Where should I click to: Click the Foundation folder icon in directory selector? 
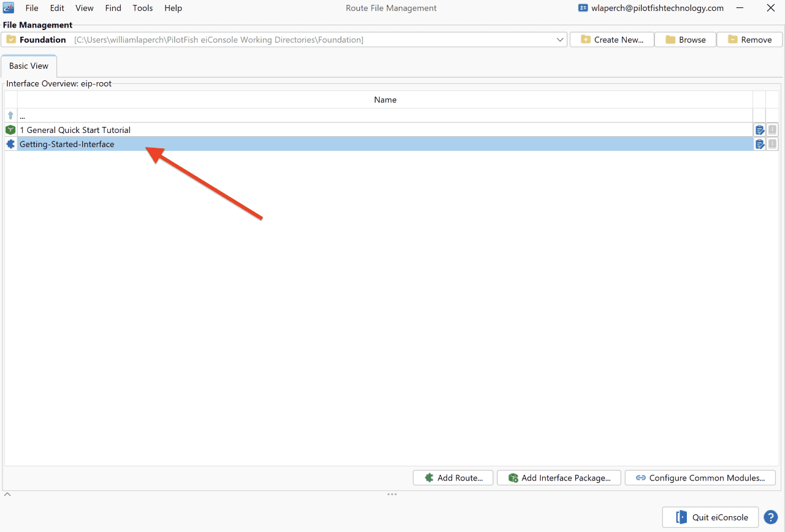coord(11,40)
